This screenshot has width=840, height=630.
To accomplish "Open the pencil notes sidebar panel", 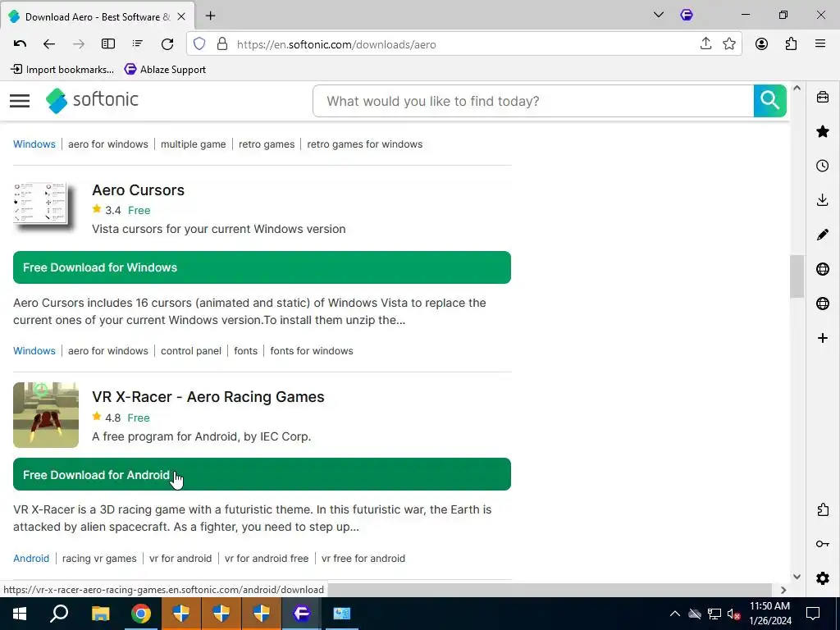I will pyautogui.click(x=823, y=235).
